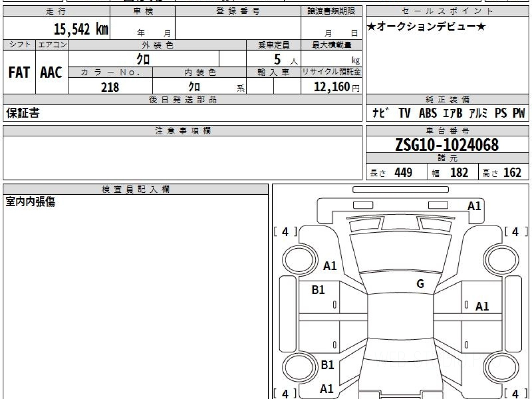Select the エアB equipment item
Viewport: 532px width, 399px height.
coord(453,113)
